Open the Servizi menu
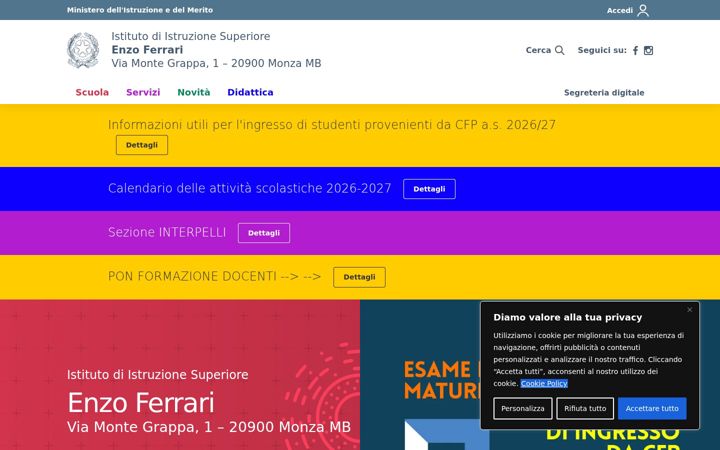Screen dimensions: 720x450 143,92
